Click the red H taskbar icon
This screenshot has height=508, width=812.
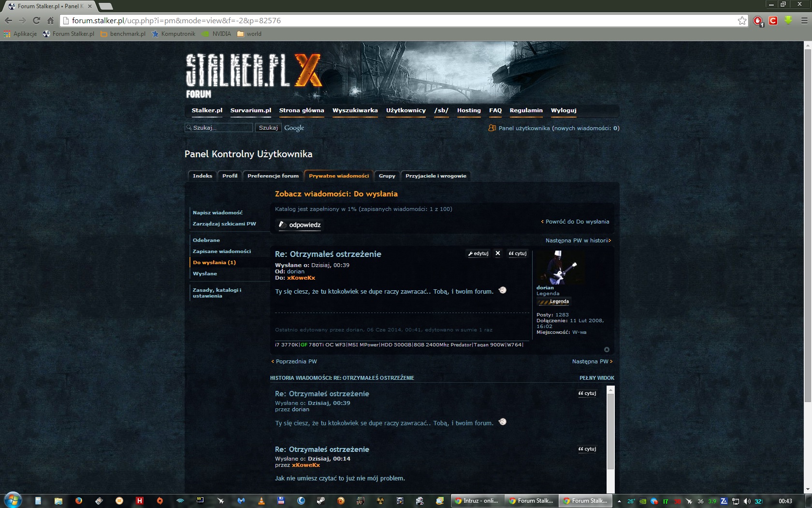tap(140, 501)
